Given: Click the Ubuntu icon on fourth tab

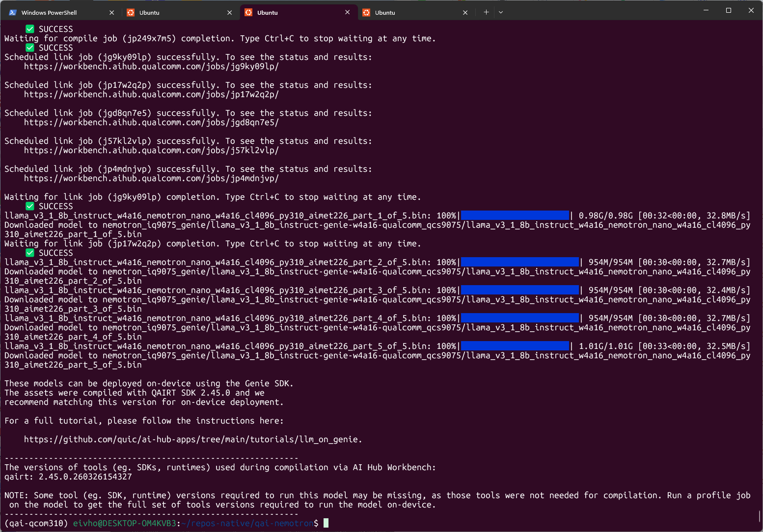Looking at the screenshot, I should click(x=366, y=13).
